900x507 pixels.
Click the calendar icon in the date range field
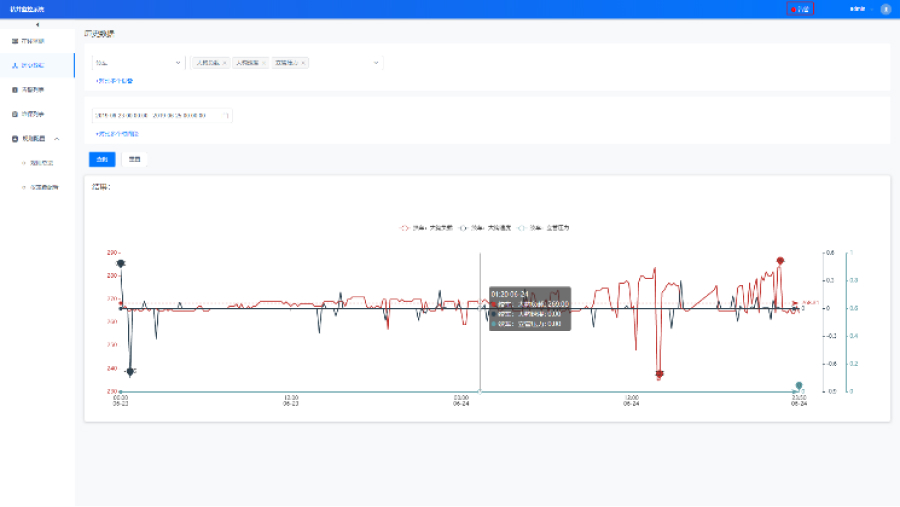(226, 115)
